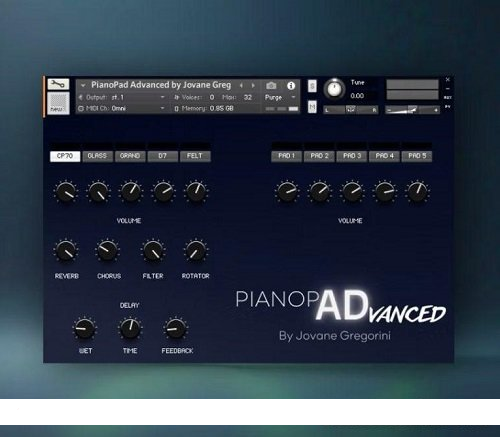Click the delay FEEDBACK knob
500x437 pixels.
point(176,328)
